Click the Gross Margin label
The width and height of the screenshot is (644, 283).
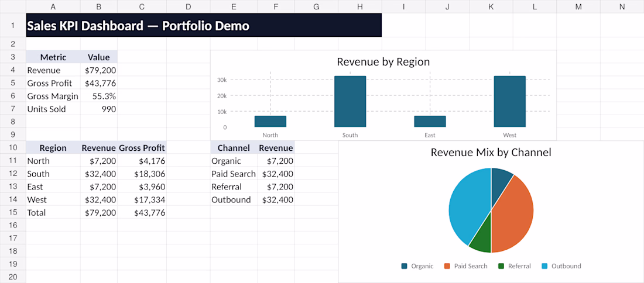point(53,96)
